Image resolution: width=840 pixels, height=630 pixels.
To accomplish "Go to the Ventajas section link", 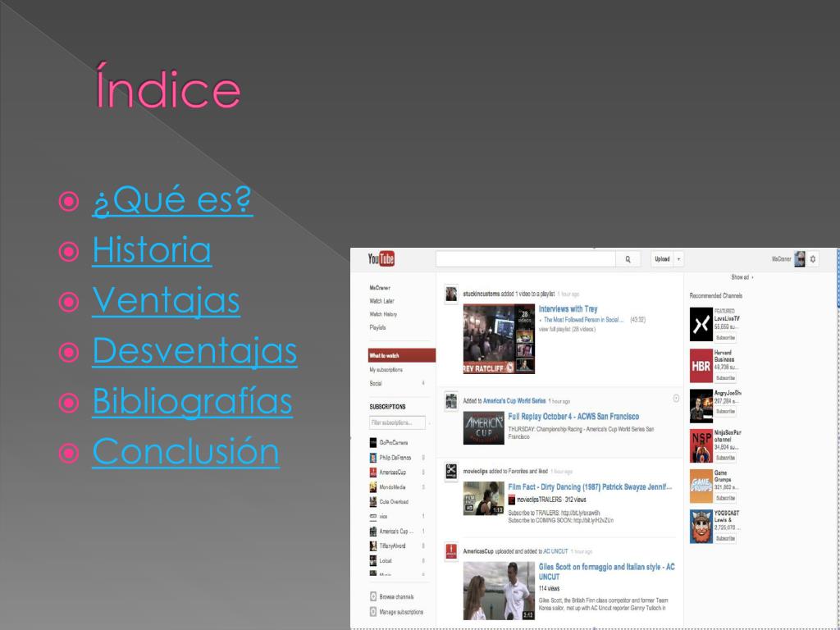I will [166, 300].
